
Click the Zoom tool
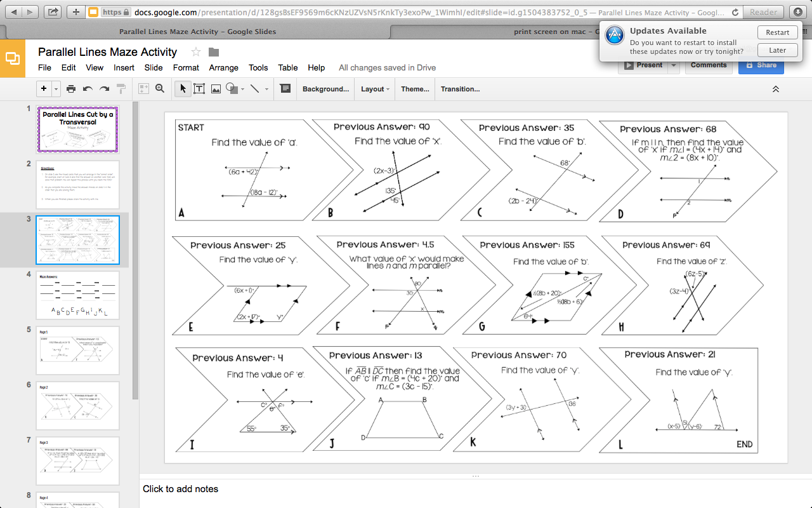coord(159,89)
